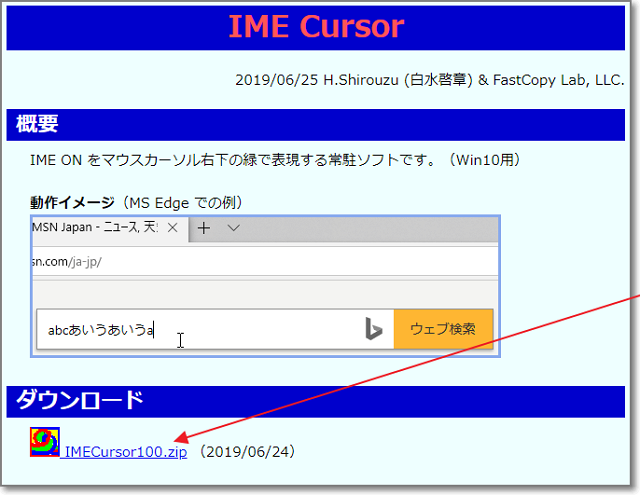This screenshot has height=495, width=640.
Task: Click the (2019/06/24) date beside zip link
Action: [246, 452]
